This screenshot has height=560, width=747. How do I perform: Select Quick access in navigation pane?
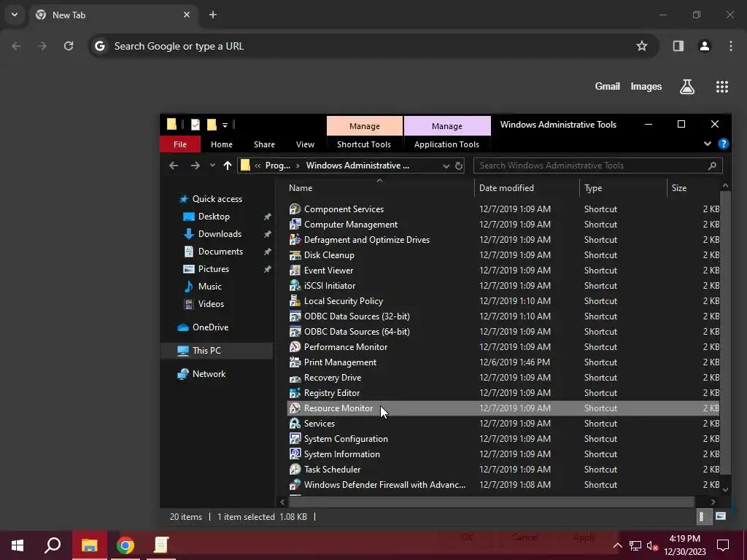click(x=217, y=199)
